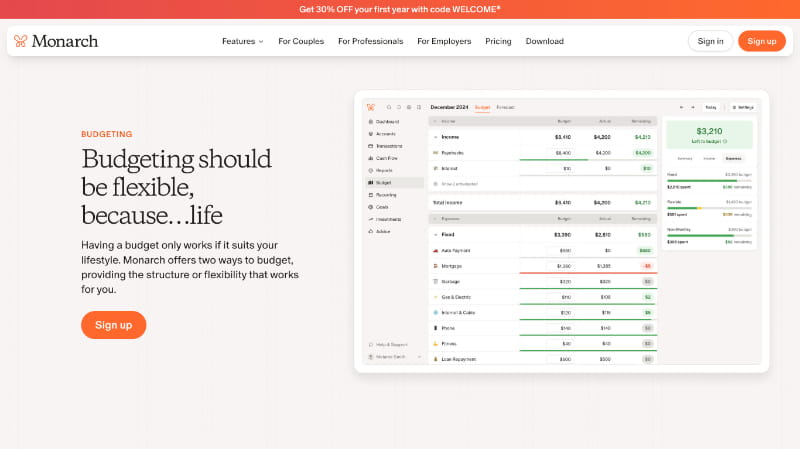
Task: Open the Pricing page
Action: (498, 41)
